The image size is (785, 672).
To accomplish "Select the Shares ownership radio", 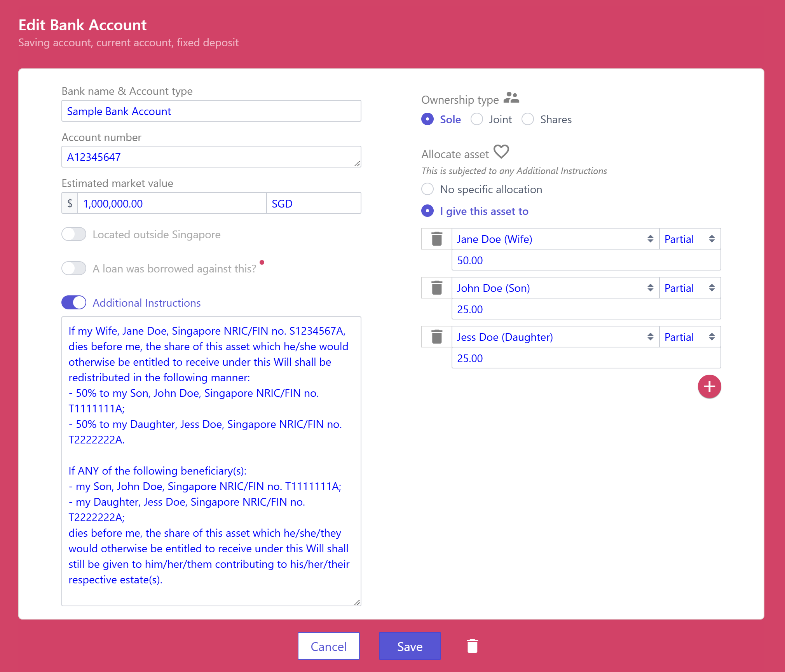I will click(528, 119).
